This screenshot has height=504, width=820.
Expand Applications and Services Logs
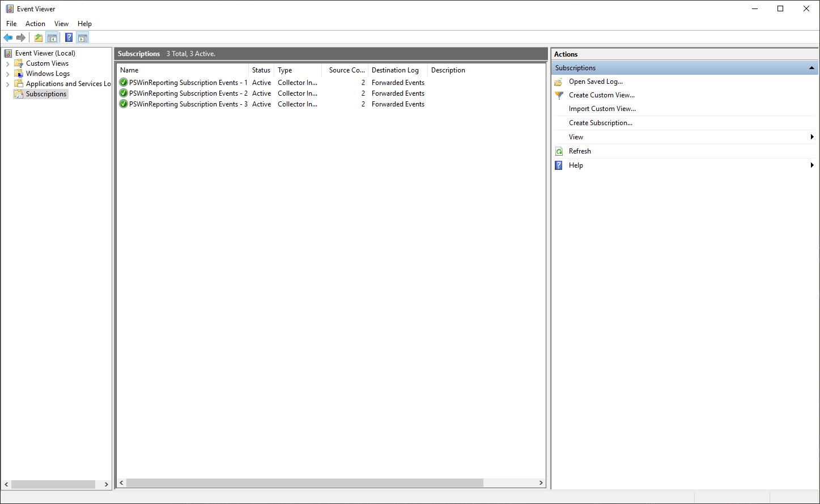point(7,83)
